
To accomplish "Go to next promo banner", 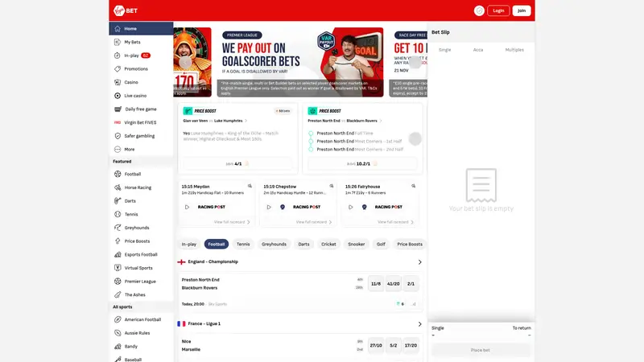I will [x=415, y=63].
